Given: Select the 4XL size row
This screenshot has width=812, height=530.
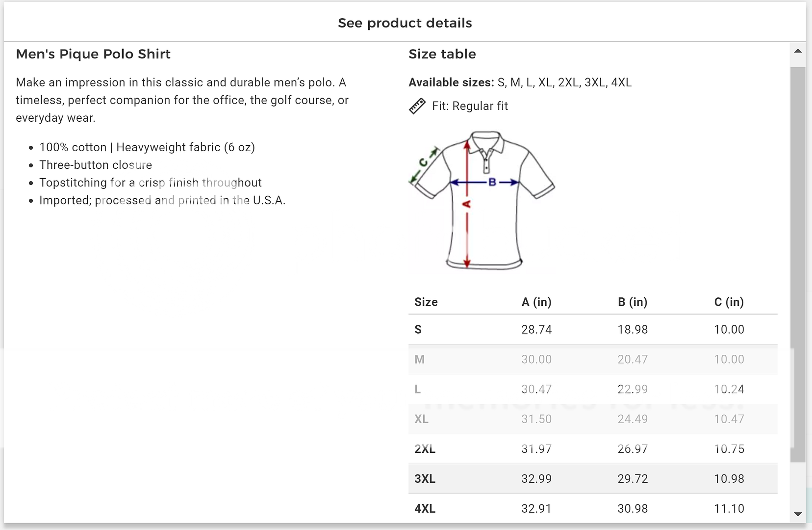Looking at the screenshot, I should tap(592, 509).
